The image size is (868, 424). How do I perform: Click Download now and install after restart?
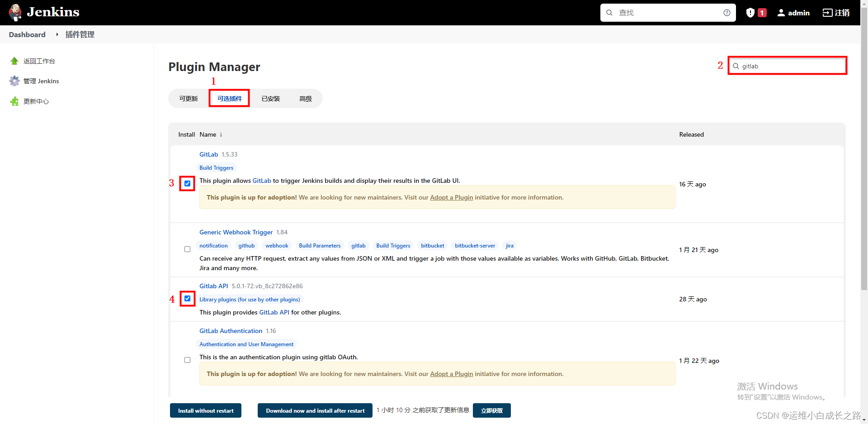315,410
